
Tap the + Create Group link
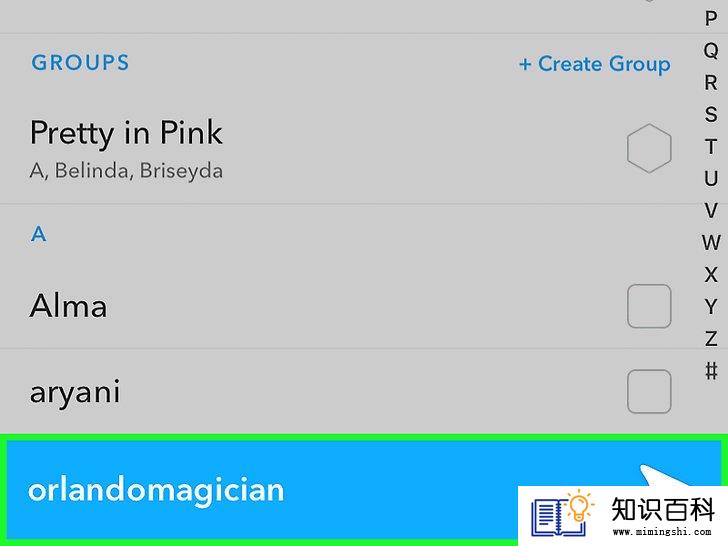click(x=594, y=64)
